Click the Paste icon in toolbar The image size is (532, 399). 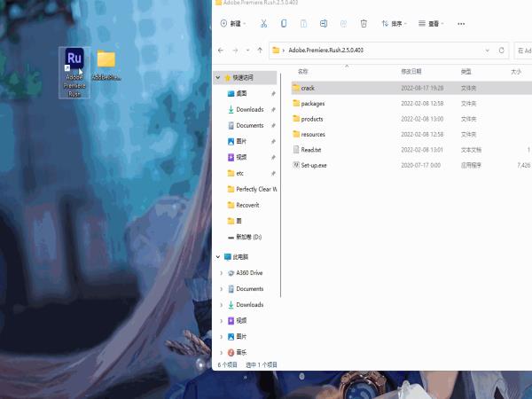(303, 23)
